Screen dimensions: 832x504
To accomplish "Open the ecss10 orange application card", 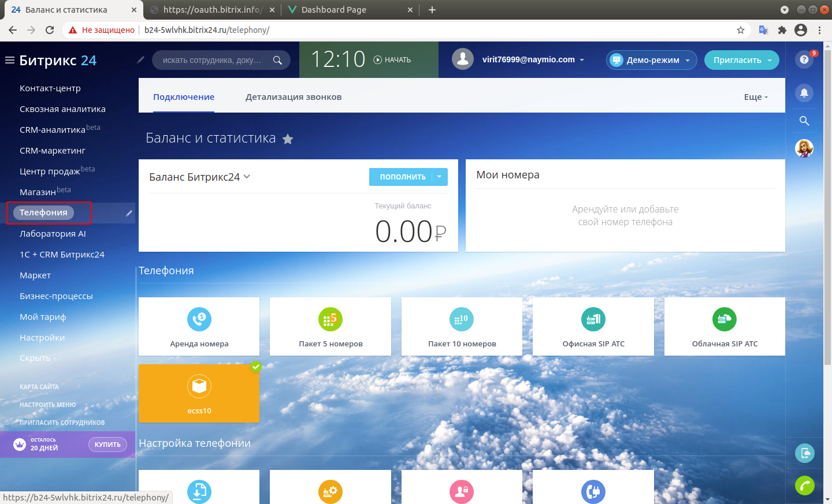I will 199,393.
